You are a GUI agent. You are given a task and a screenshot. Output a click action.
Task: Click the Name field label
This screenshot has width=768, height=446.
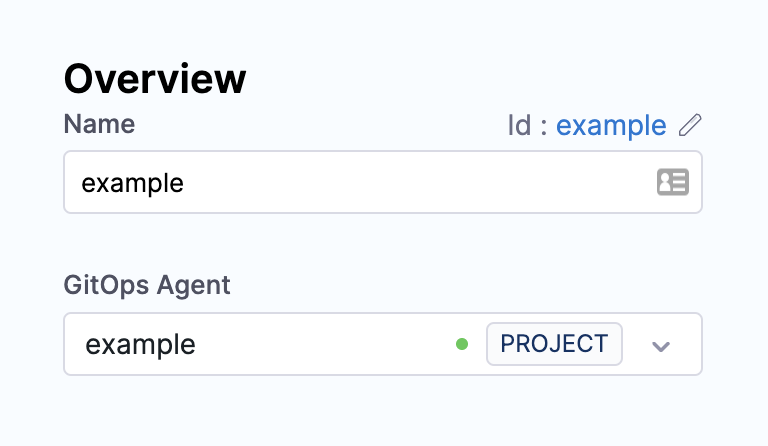[x=99, y=124]
